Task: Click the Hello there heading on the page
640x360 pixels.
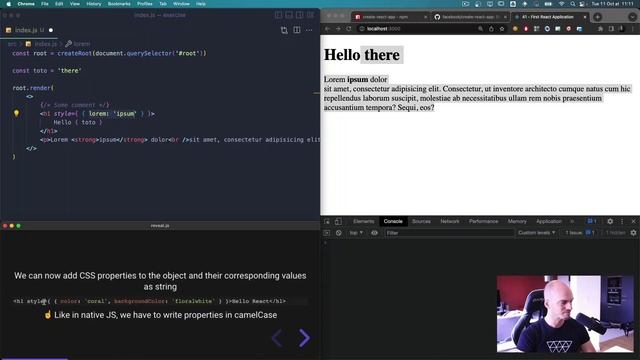Action: coord(362,55)
